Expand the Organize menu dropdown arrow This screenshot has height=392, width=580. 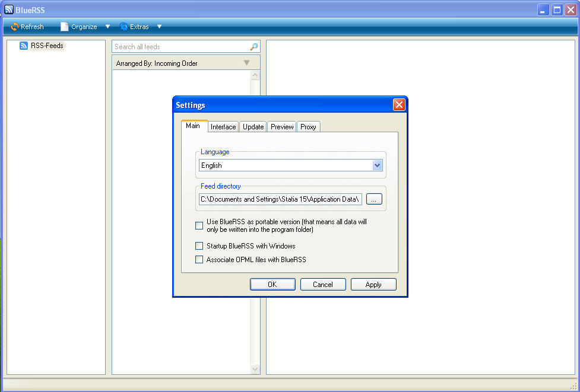(x=107, y=27)
